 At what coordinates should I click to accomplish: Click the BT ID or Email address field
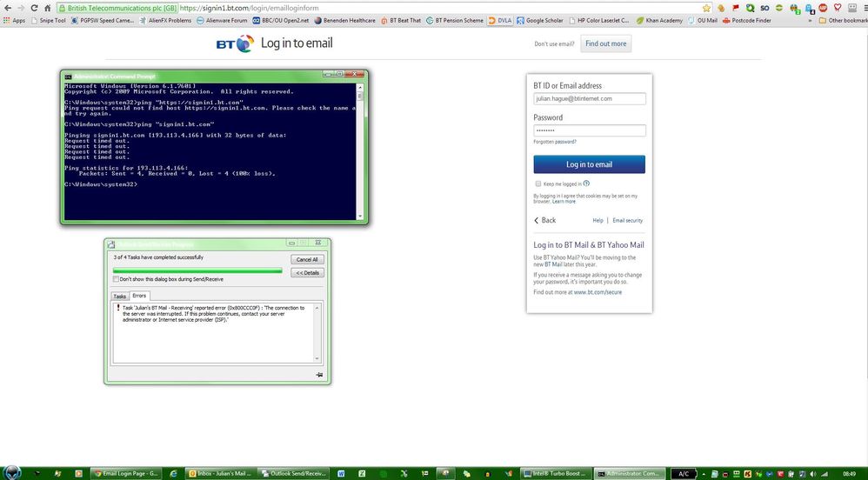[590, 98]
